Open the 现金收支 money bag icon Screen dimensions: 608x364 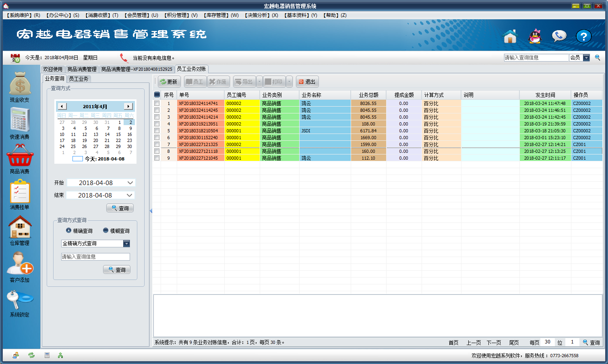(20, 84)
